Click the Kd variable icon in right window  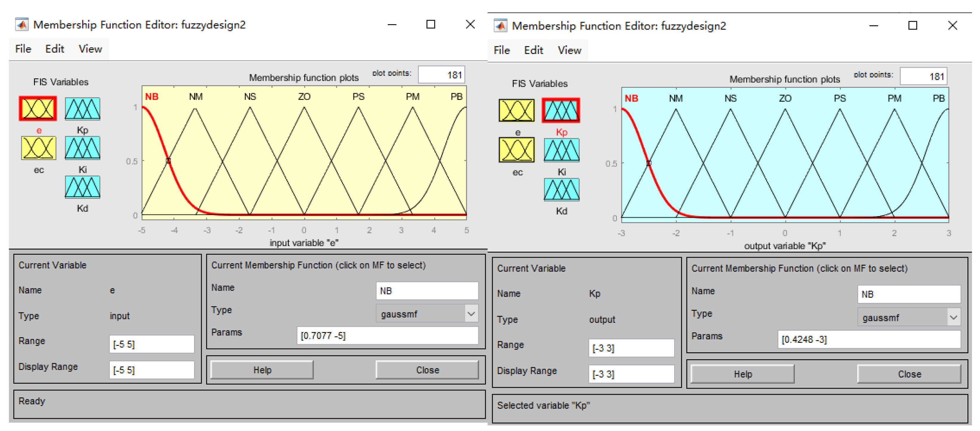pyautogui.click(x=562, y=190)
